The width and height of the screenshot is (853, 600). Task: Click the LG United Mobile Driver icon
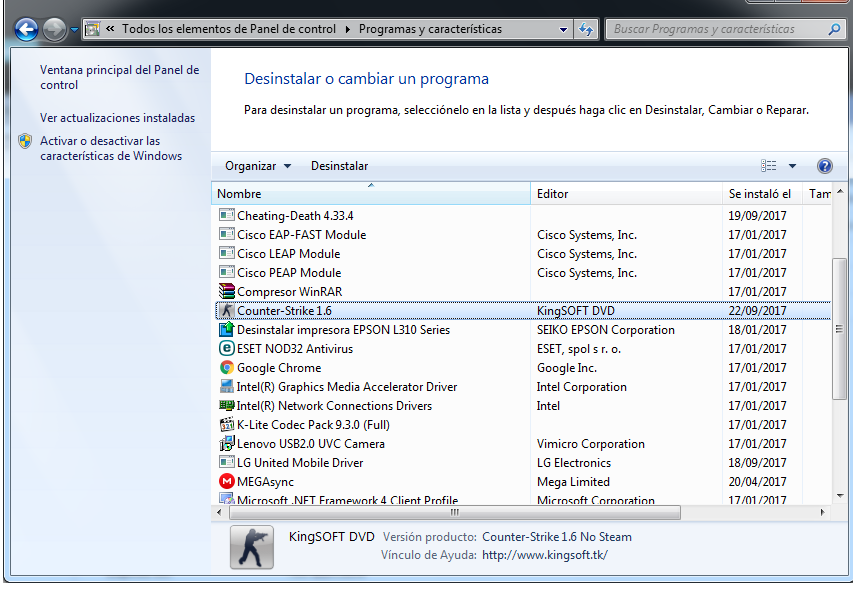pos(226,462)
